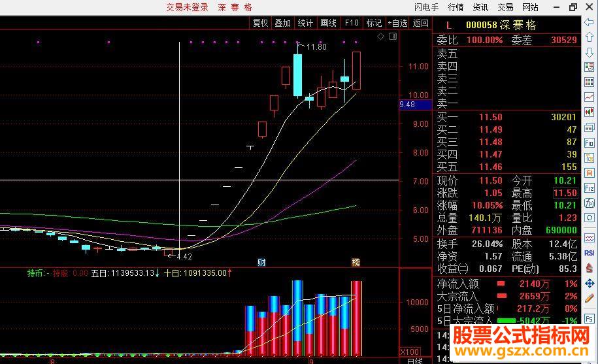
Task: Select the 画线 draw-line toolbar button
Action: coord(328,24)
